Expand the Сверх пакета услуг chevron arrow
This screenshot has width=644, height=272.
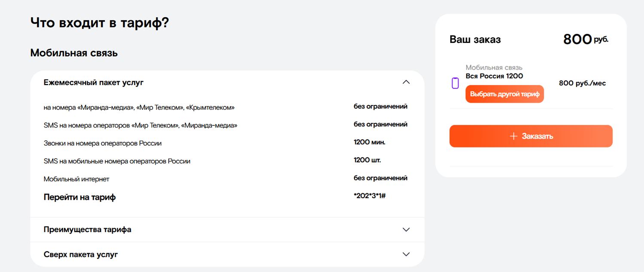[x=406, y=254]
